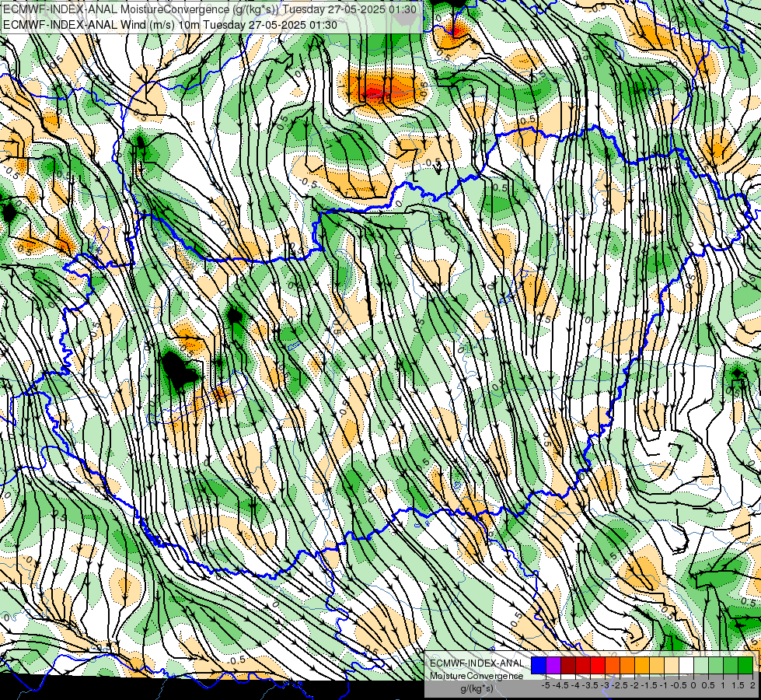Click the '-1.5' legend tick label
761x700 pixels.
point(649,685)
